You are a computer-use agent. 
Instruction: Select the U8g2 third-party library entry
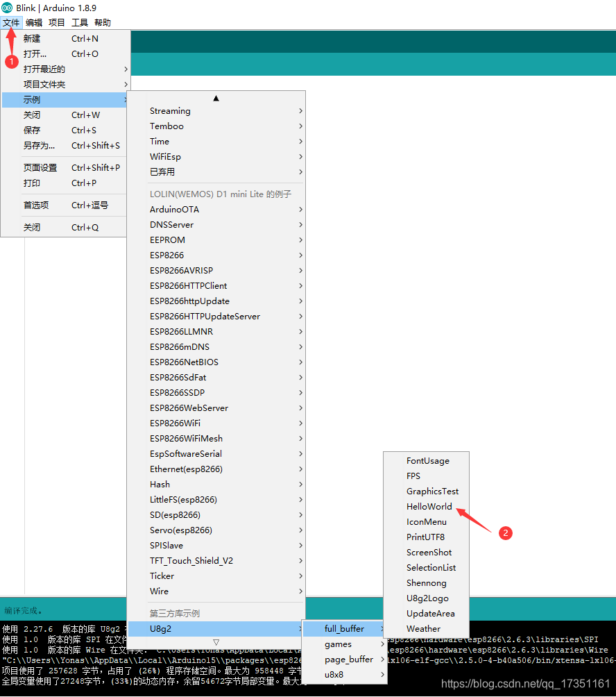216,629
